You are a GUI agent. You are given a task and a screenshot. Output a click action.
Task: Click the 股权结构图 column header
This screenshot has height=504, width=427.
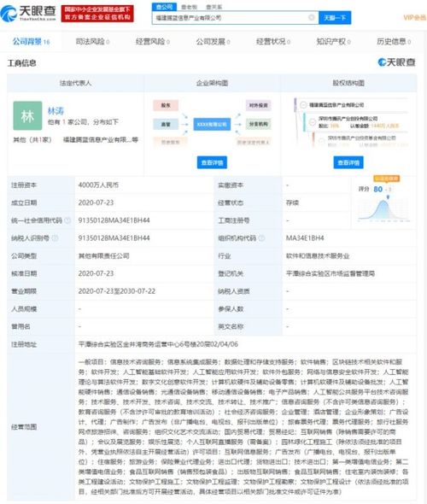point(348,83)
